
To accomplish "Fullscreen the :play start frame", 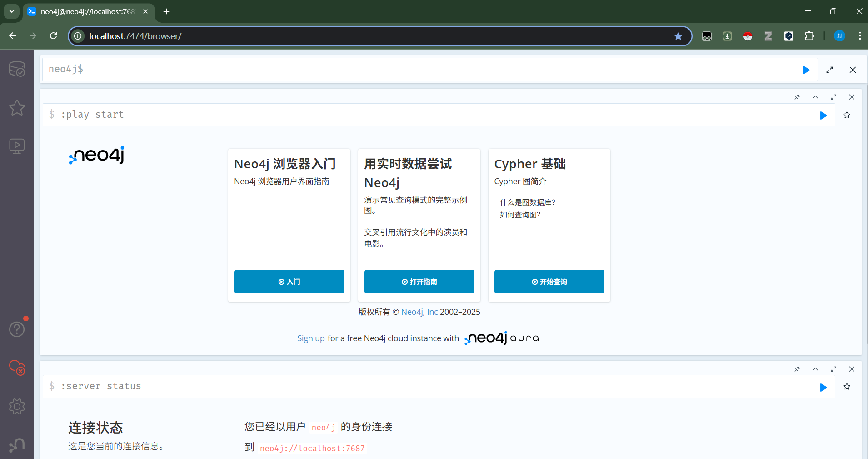I will coord(833,97).
